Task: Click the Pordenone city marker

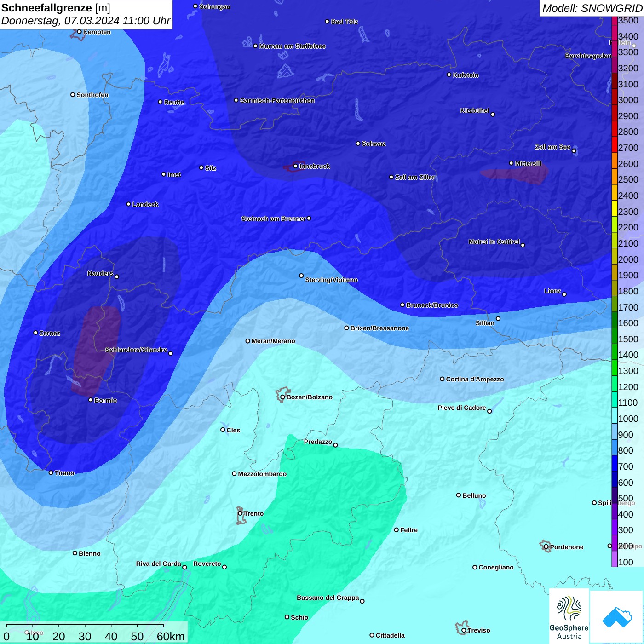Action: [x=546, y=547]
